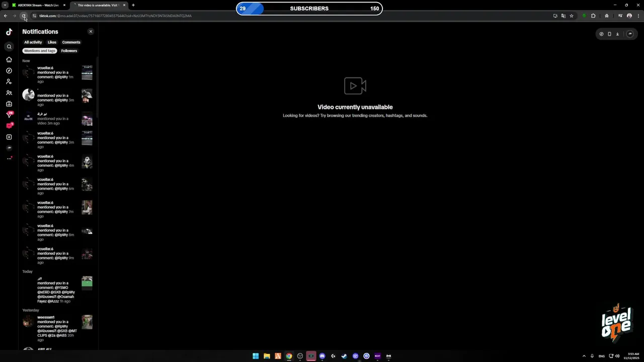Open vcuellar.6 mention from 9m ago
The width and height of the screenshot is (644, 362).
(57, 255)
